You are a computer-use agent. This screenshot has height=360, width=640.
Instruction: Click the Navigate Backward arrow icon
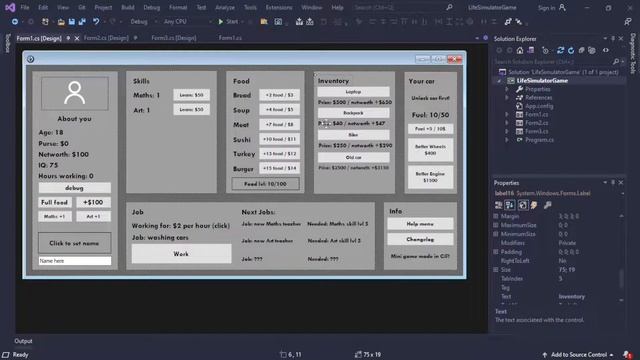click(x=15, y=21)
